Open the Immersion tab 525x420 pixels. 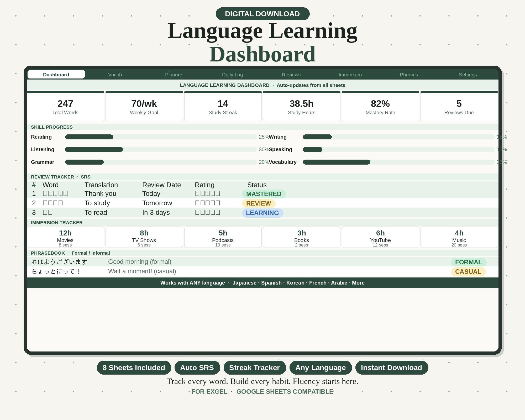point(350,75)
